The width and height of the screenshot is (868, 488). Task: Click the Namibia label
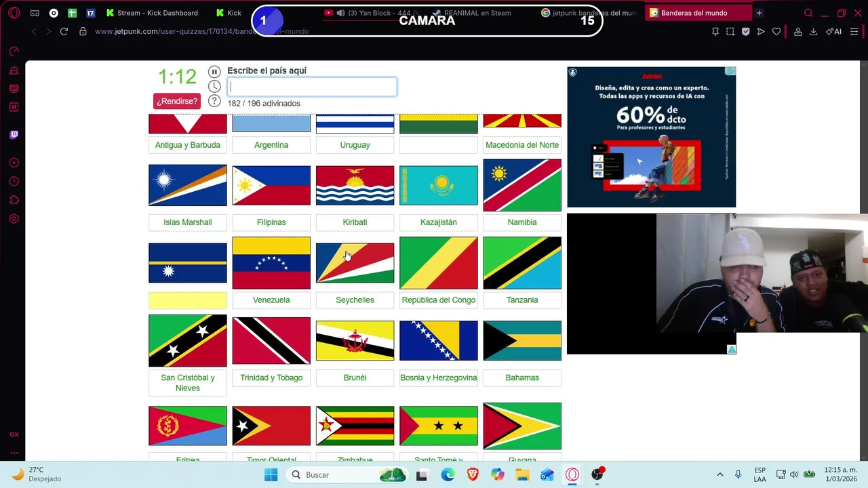coord(522,222)
